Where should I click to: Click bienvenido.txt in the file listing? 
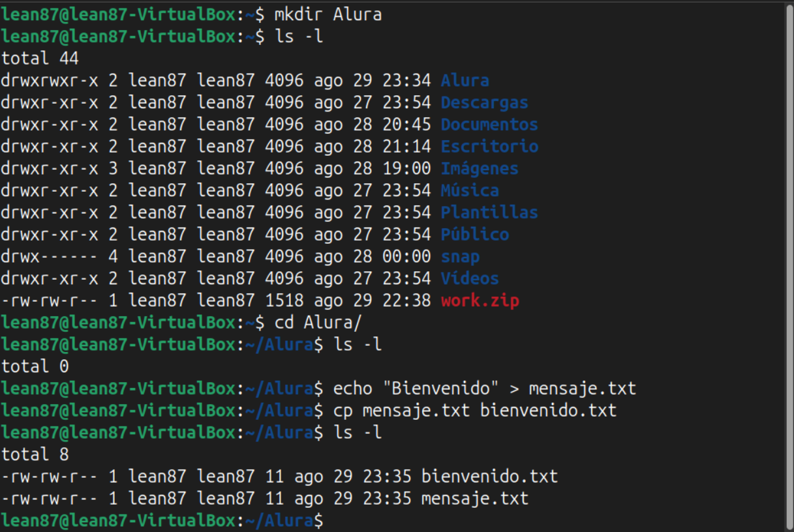tap(490, 477)
